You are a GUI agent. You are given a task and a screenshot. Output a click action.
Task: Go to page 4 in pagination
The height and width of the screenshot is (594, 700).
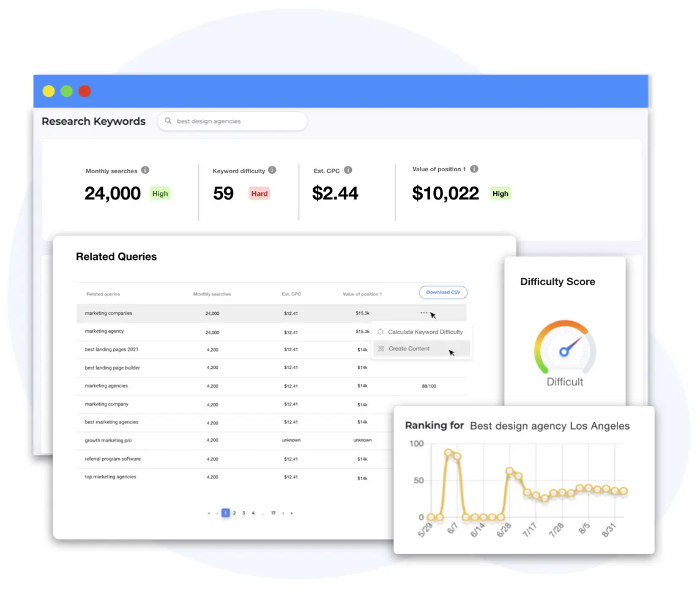(x=253, y=513)
